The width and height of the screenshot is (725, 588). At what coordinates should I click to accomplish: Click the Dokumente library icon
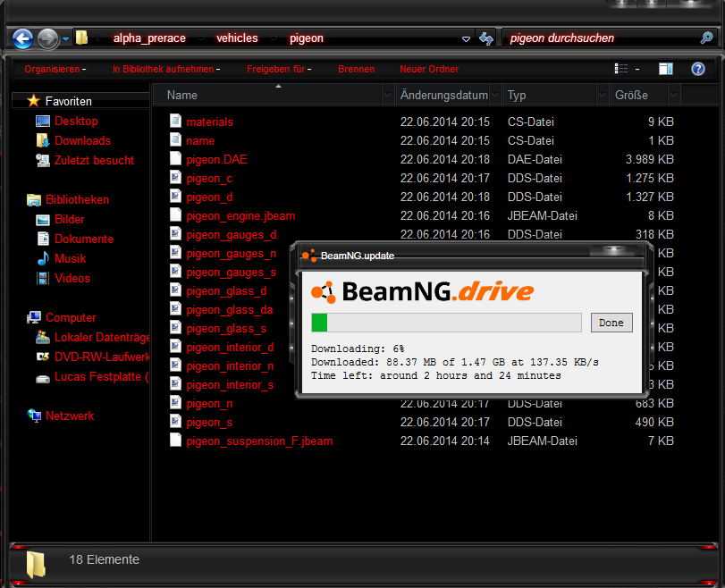tap(43, 239)
